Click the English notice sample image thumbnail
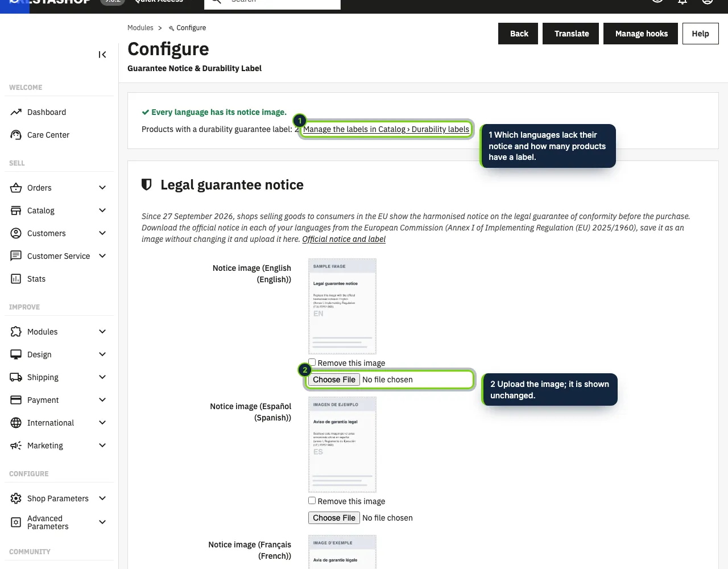This screenshot has width=728, height=569. [342, 306]
